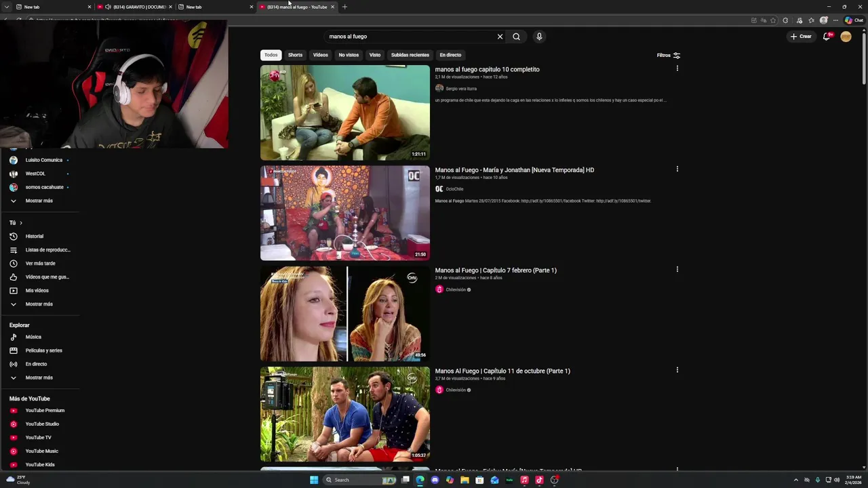Select the No vistos filter chip
868x488 pixels.
point(349,55)
